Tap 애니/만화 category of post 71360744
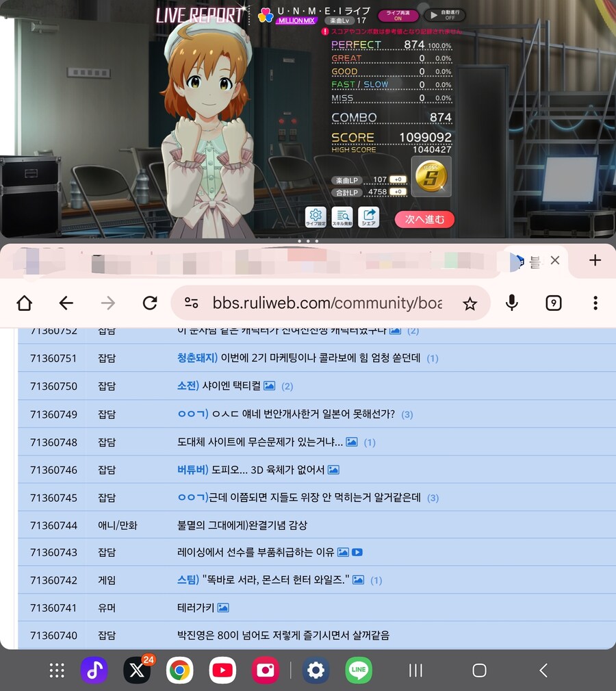The image size is (616, 691). [x=118, y=525]
